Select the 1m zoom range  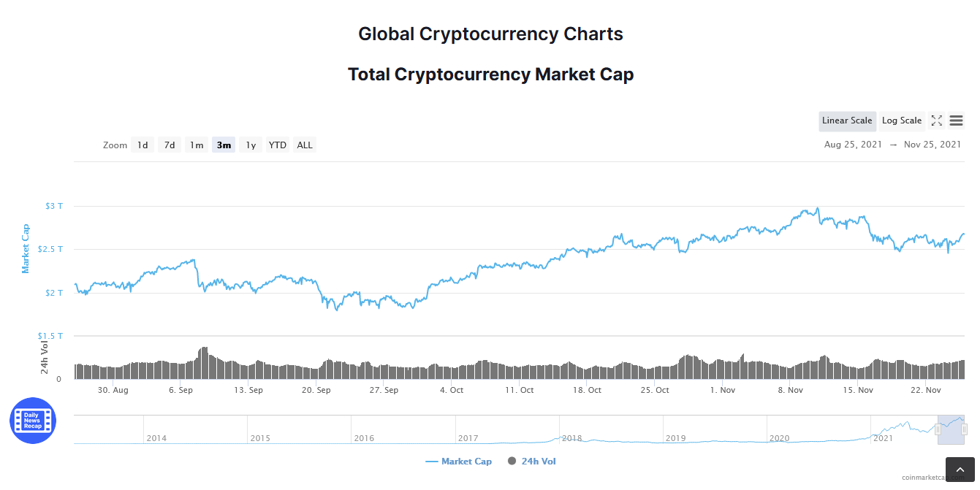coord(197,145)
